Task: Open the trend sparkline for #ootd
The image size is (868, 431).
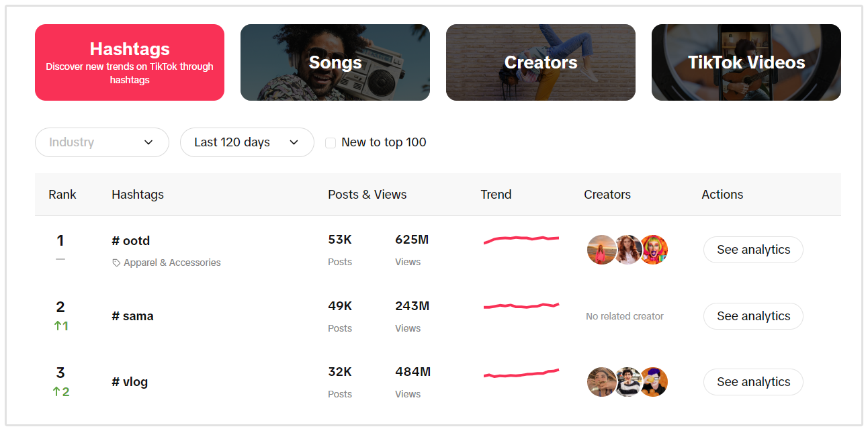Action: click(521, 238)
